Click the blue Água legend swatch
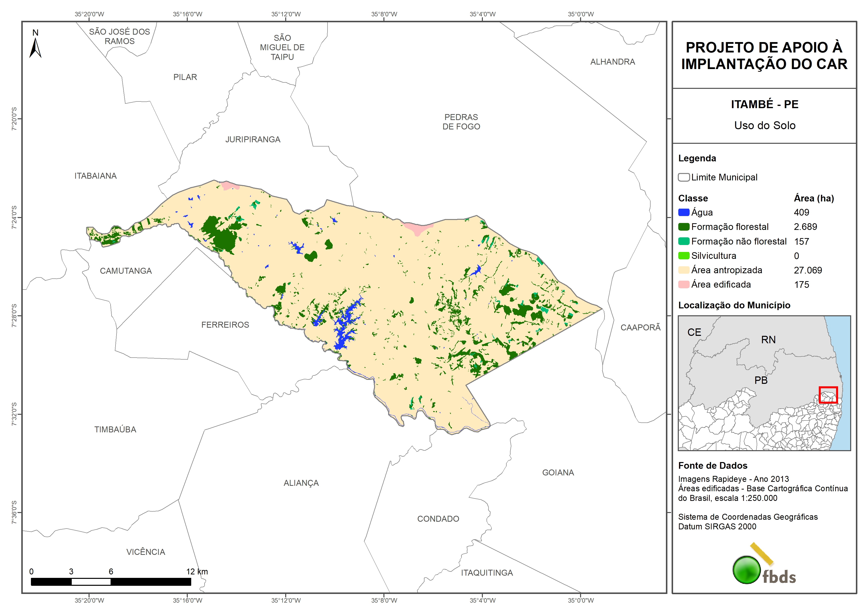 pos(683,212)
